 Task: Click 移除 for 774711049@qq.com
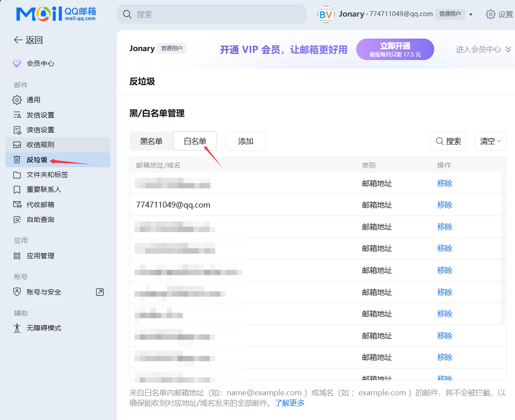pos(445,205)
